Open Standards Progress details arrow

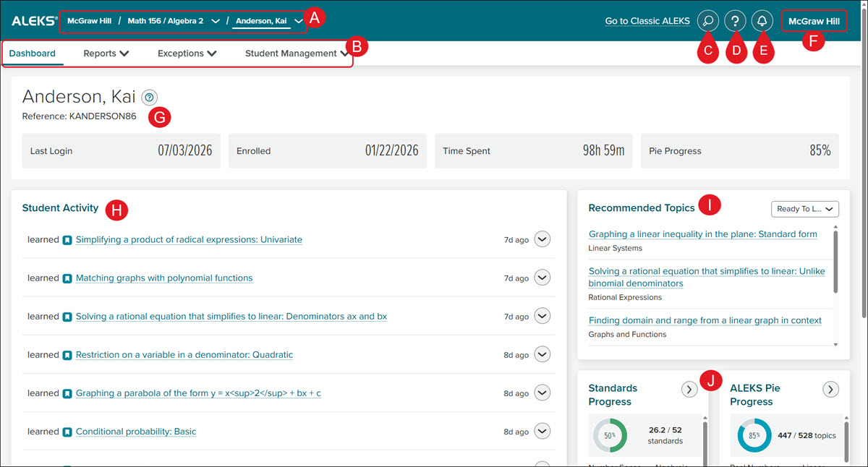[689, 390]
